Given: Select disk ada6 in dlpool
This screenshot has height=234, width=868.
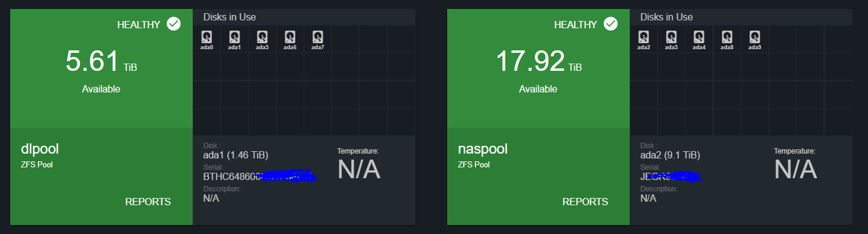Looking at the screenshot, I should (290, 40).
